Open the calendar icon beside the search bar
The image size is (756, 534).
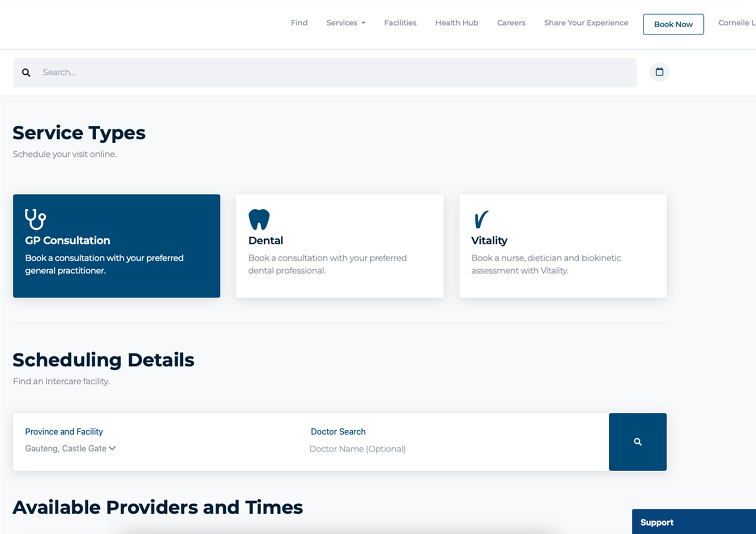(659, 72)
